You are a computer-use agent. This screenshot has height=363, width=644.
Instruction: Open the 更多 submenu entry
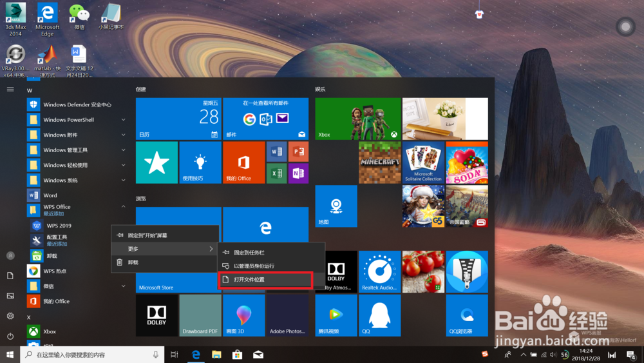point(165,249)
